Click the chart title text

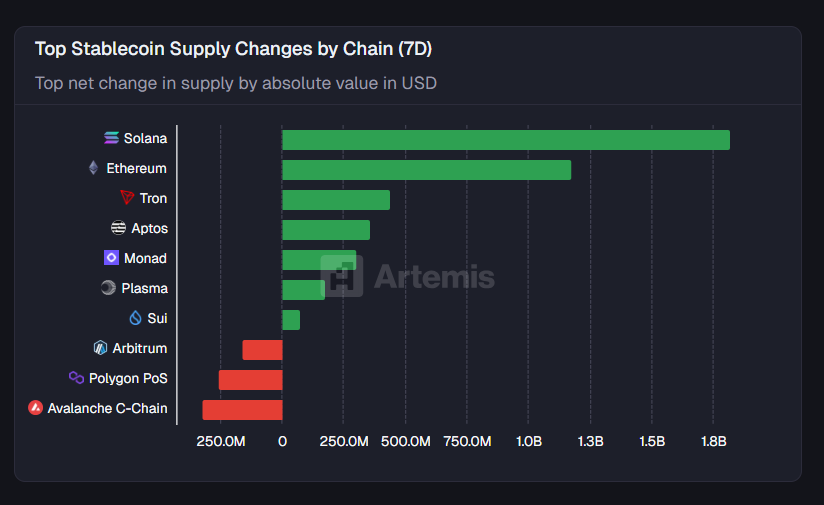[x=233, y=49]
